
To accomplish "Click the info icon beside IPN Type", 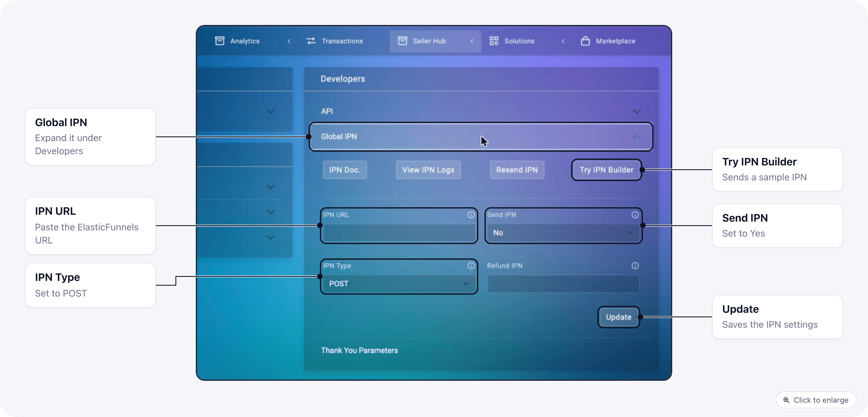I will point(471,266).
